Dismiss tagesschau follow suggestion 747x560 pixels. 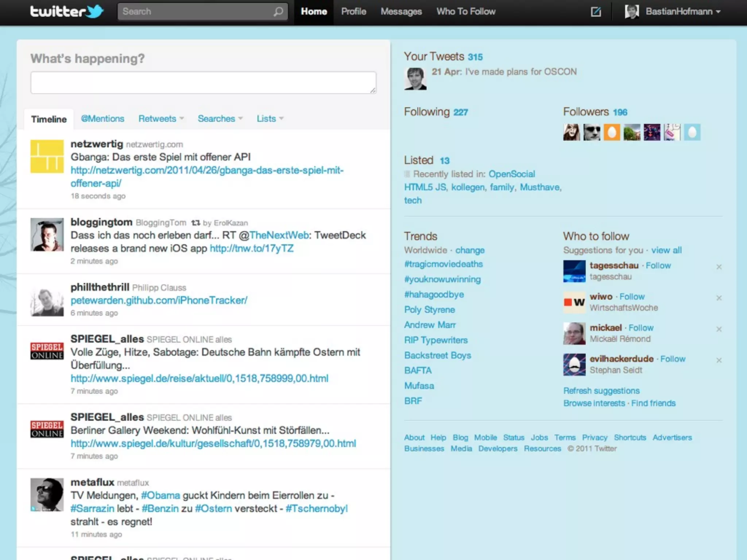click(719, 267)
